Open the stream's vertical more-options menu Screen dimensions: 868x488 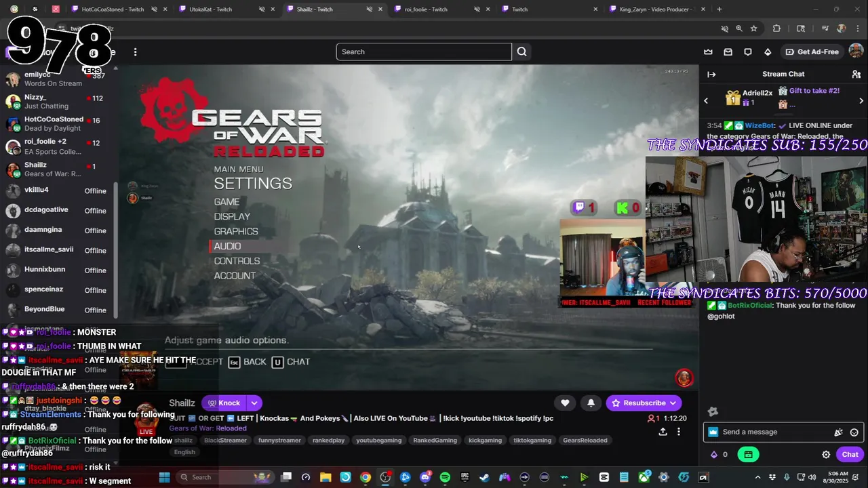pyautogui.click(x=678, y=432)
